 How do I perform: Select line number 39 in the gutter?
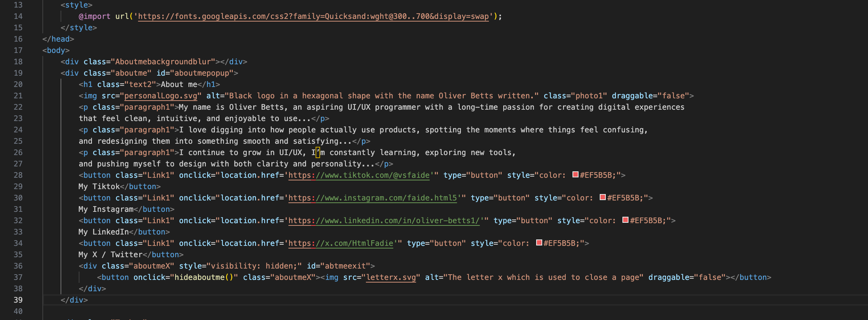[18, 300]
